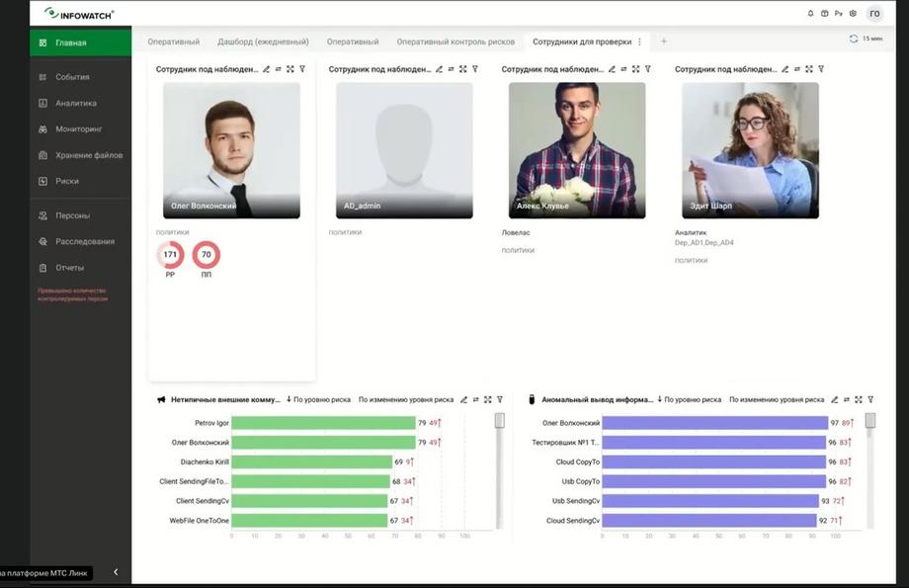Click the notifications bell icon
This screenshot has width=909, height=588.
click(x=810, y=13)
